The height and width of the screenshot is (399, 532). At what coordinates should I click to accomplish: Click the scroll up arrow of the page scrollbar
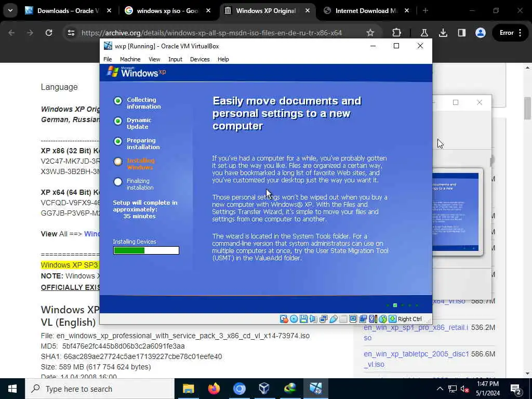pos(528,68)
